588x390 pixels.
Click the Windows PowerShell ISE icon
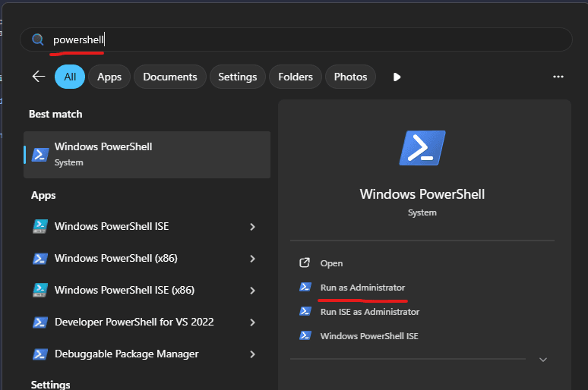coord(40,227)
